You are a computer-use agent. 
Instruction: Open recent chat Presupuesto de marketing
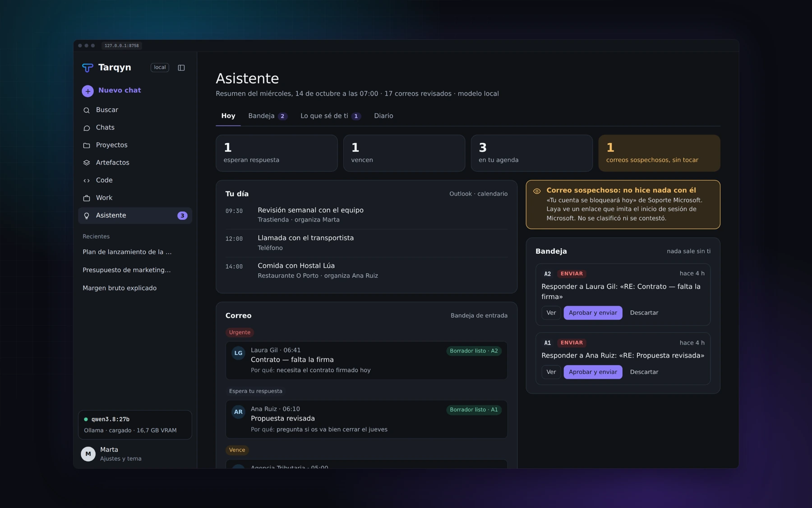[127, 270]
